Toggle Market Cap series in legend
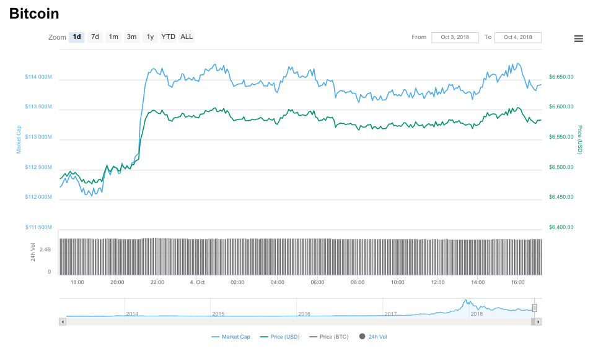 (231, 337)
